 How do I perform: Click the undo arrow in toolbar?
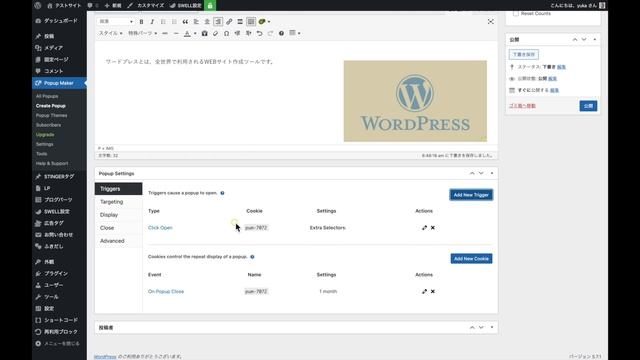coord(260,33)
